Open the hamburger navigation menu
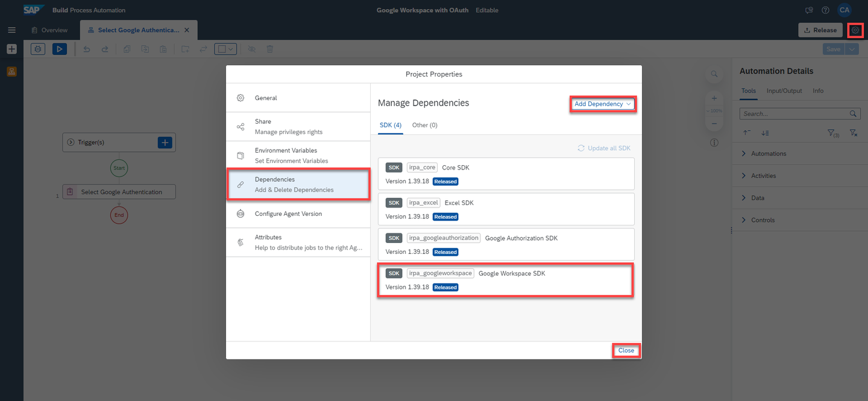 tap(11, 30)
